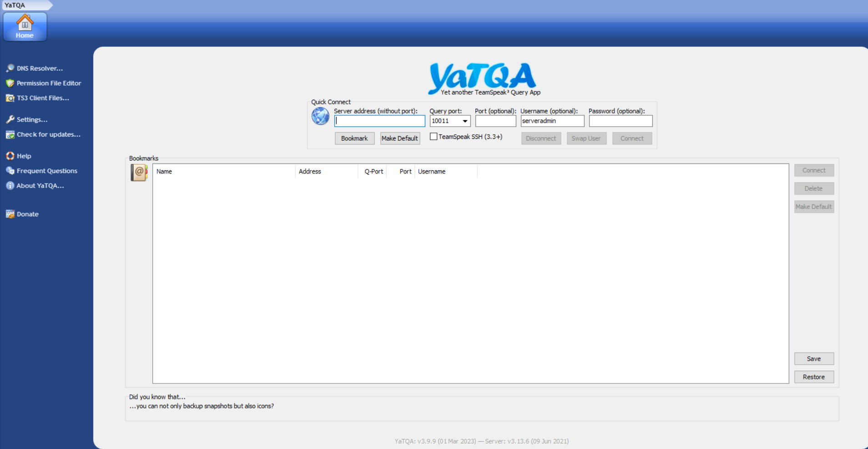
Task: Click the Query port value 10011
Action: coord(440,121)
